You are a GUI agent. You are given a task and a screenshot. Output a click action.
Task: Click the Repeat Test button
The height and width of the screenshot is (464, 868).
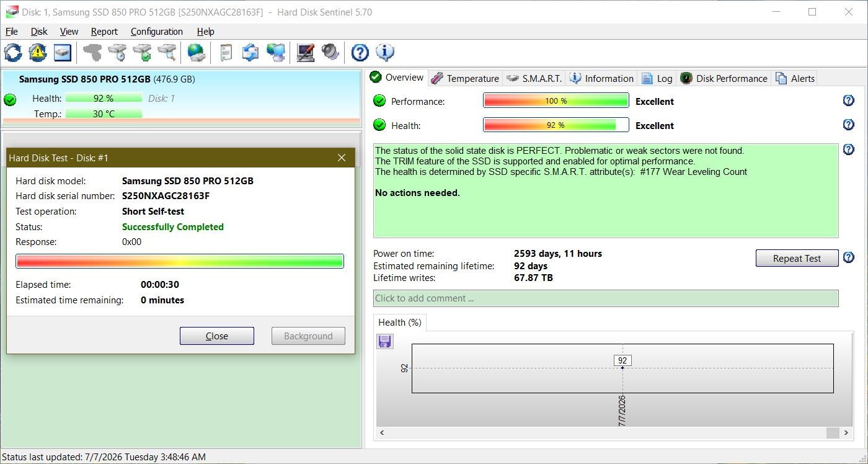click(797, 258)
